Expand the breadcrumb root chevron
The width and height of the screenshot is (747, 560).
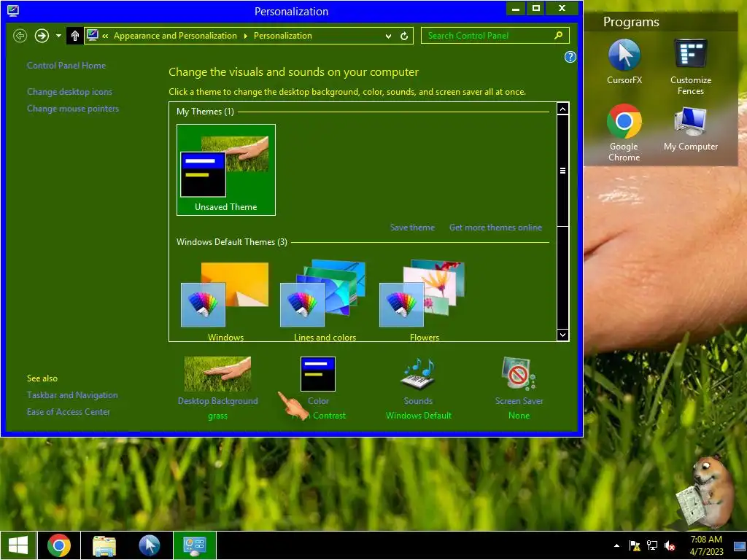[105, 36]
